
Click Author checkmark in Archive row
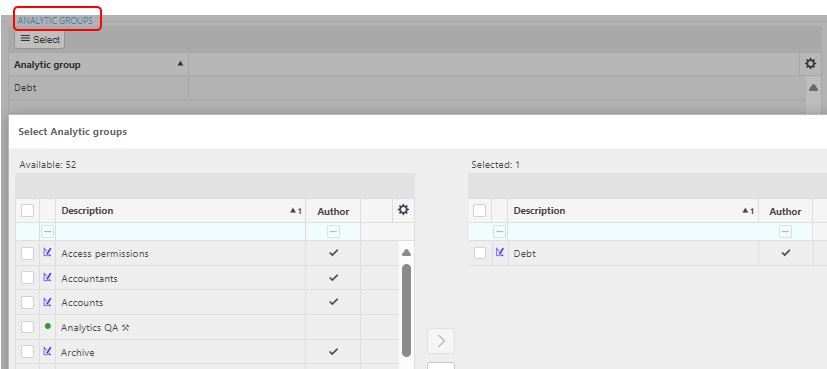coord(333,351)
